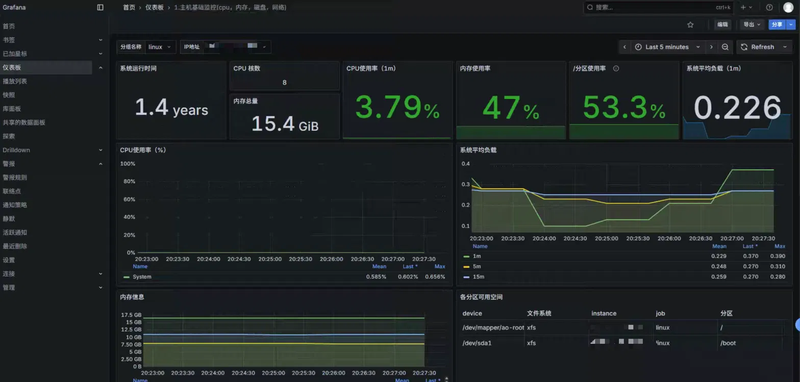Screen dimensions: 800x382
Task: Open the refresh interval dropdown arrow
Action: point(785,47)
